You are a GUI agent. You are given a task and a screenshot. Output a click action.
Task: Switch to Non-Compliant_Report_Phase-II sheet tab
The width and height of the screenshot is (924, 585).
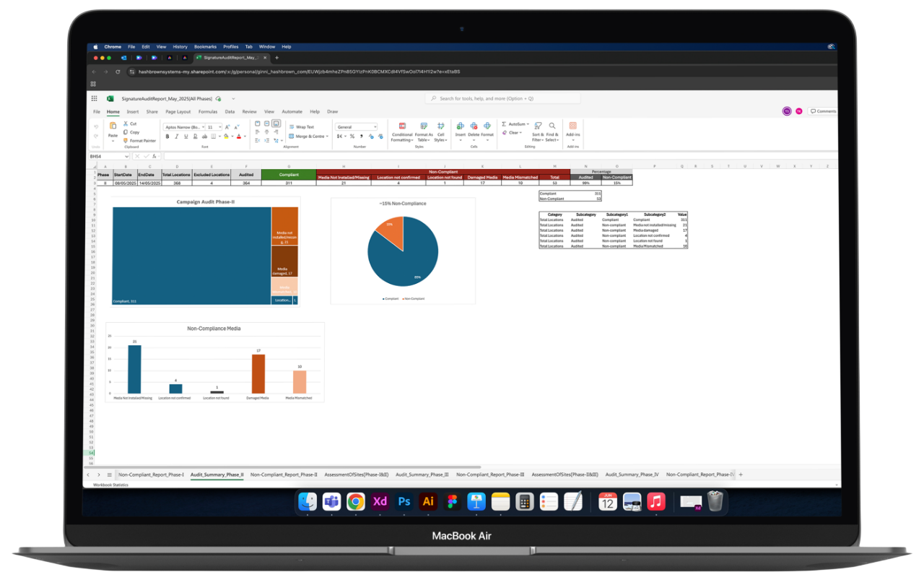[284, 474]
